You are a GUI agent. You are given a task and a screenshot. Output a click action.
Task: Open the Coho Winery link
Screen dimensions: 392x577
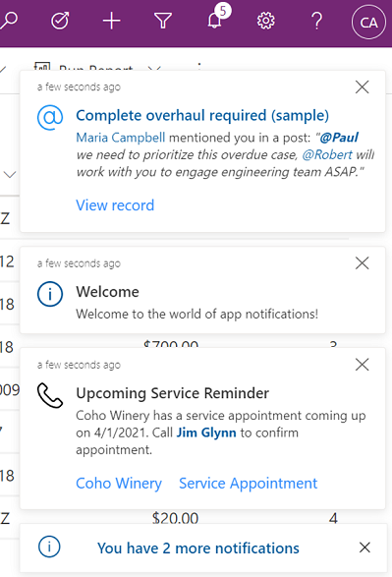[x=119, y=484]
